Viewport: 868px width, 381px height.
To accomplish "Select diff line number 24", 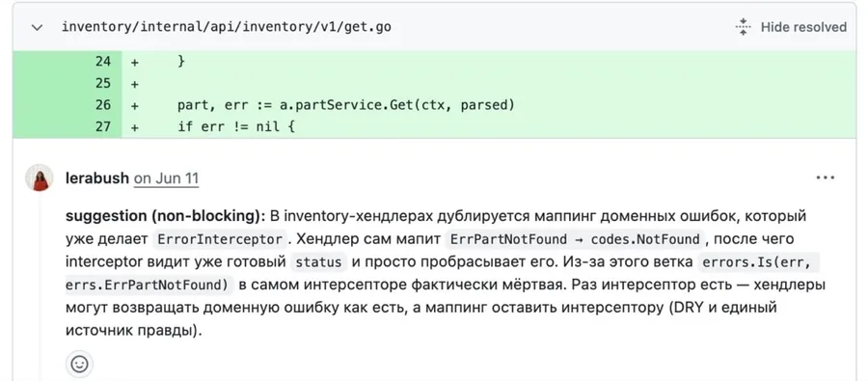I will point(103,61).
